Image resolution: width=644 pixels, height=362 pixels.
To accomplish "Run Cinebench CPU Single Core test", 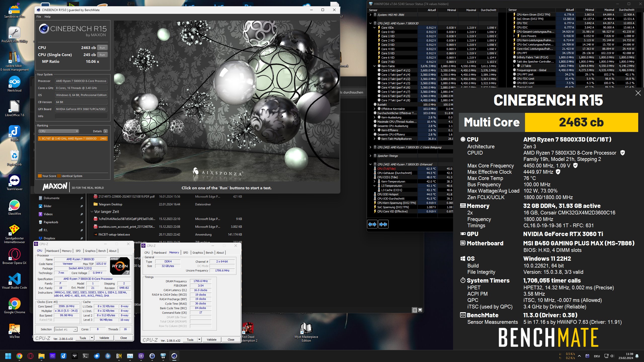I will (102, 55).
